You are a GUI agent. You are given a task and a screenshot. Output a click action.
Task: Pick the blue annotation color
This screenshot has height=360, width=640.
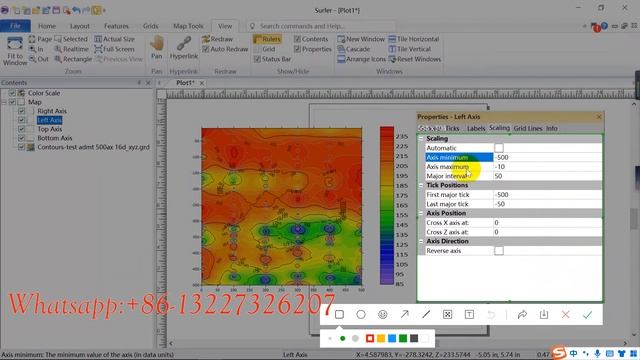click(x=392, y=338)
